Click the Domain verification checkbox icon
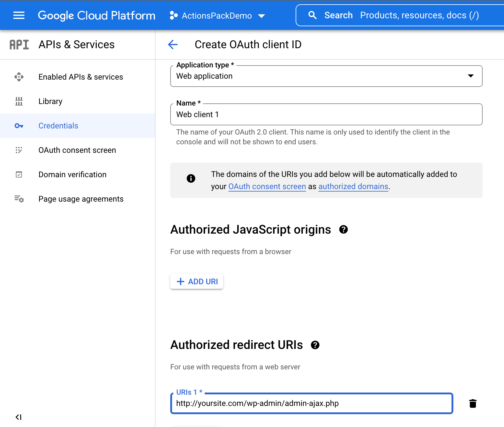The width and height of the screenshot is (504, 427). pos(19,174)
